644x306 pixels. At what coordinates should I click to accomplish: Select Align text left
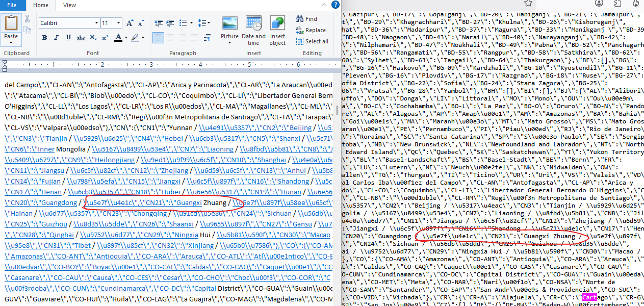(x=159, y=37)
